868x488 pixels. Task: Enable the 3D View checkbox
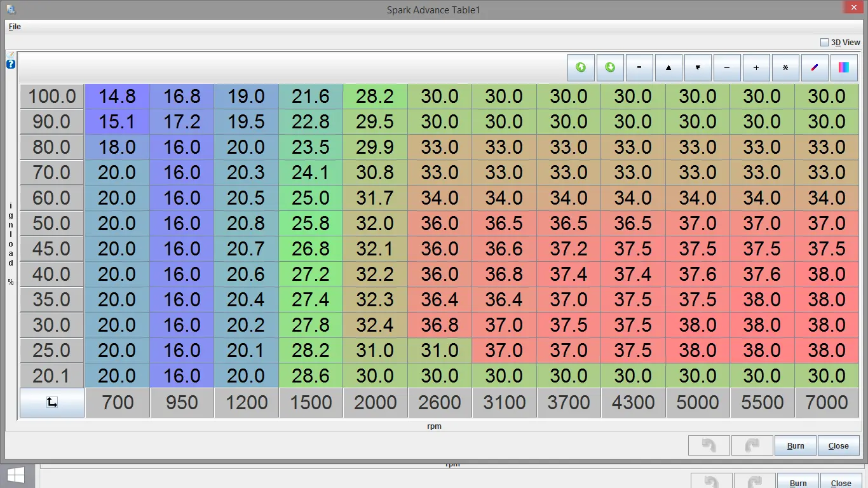[824, 43]
